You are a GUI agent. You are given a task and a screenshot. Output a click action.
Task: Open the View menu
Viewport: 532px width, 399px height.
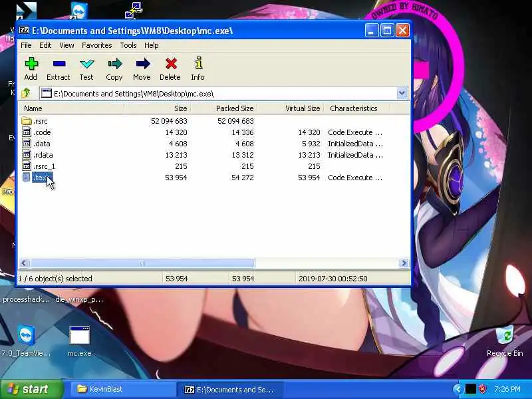66,45
